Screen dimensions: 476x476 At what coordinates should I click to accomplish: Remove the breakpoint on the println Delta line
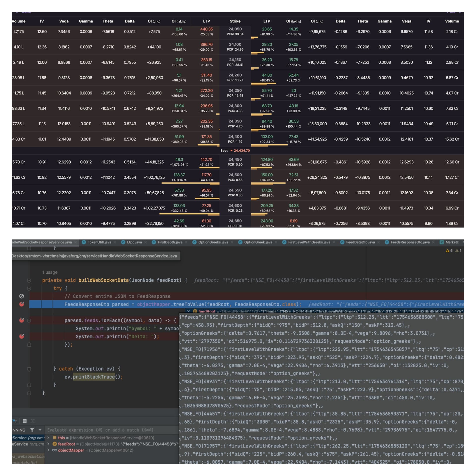(22, 336)
